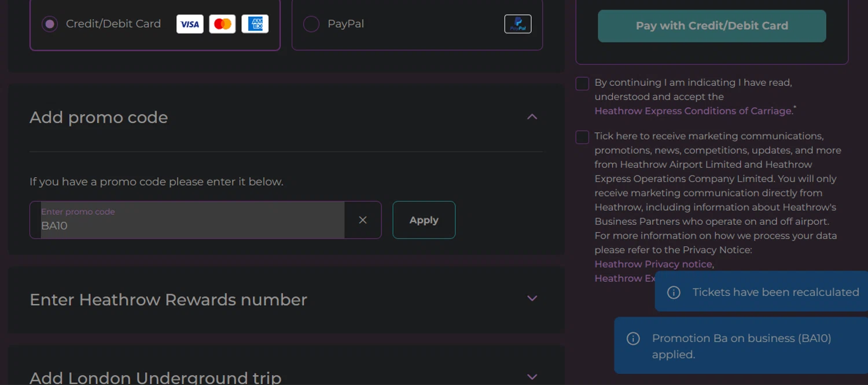
Task: Collapse the Add promo code section
Action: (532, 117)
